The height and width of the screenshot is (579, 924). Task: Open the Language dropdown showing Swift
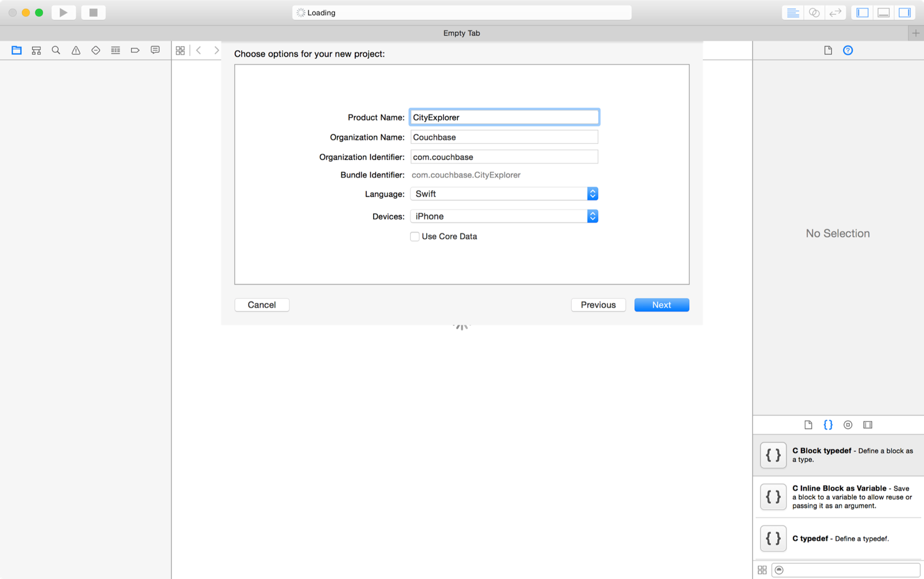[x=593, y=194]
